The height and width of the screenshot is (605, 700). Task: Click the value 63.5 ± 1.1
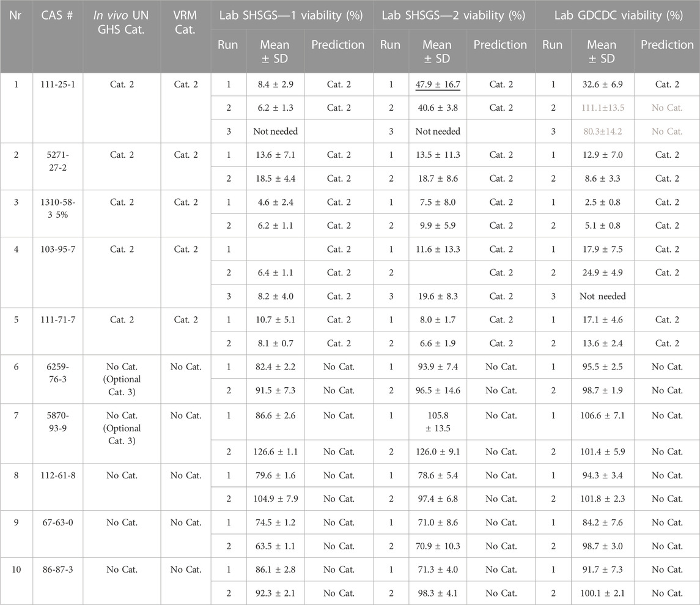tap(276, 546)
